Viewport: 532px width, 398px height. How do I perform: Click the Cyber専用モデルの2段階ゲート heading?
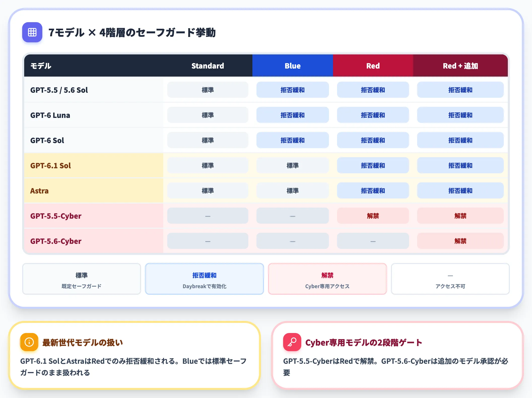click(x=363, y=342)
